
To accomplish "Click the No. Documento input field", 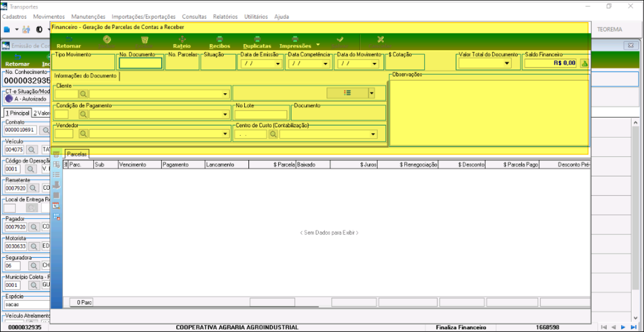I will pyautogui.click(x=140, y=63).
